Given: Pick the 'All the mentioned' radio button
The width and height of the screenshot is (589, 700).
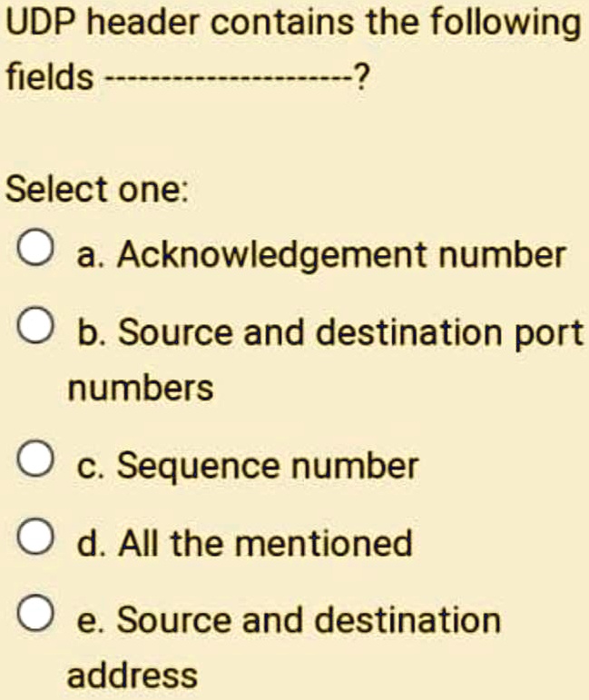Looking at the screenshot, I should [x=36, y=537].
